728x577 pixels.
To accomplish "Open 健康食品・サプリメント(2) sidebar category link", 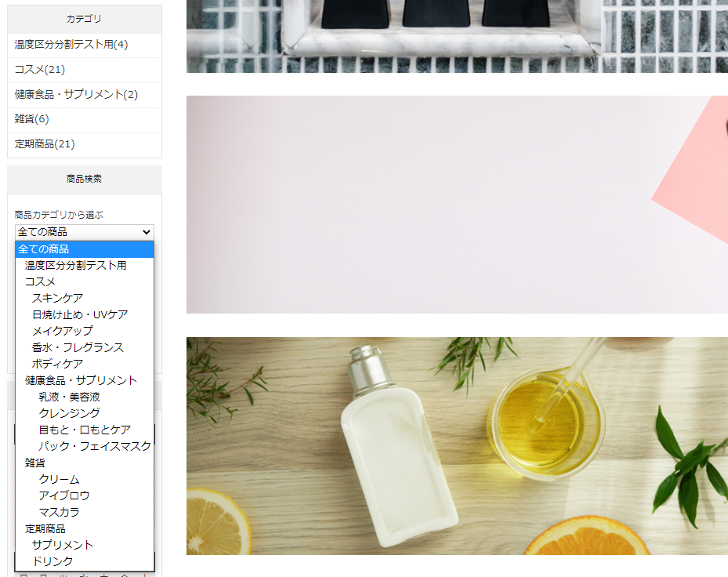I will (76, 95).
